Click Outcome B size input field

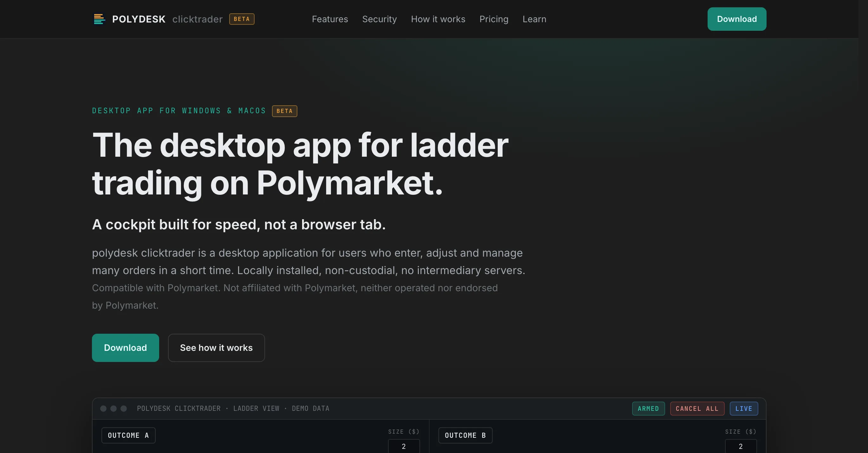[741, 446]
